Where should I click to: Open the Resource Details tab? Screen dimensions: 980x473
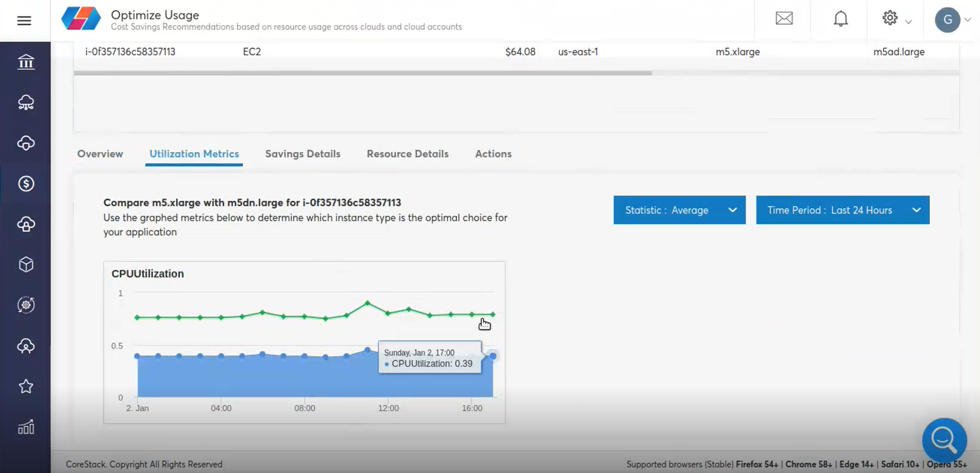407,154
